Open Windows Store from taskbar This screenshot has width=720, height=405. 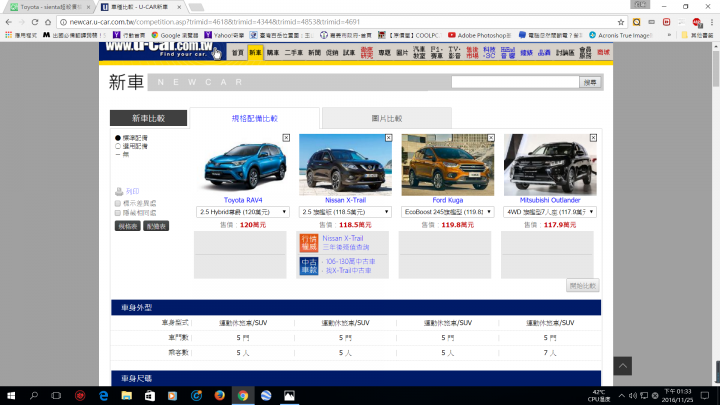(x=150, y=395)
